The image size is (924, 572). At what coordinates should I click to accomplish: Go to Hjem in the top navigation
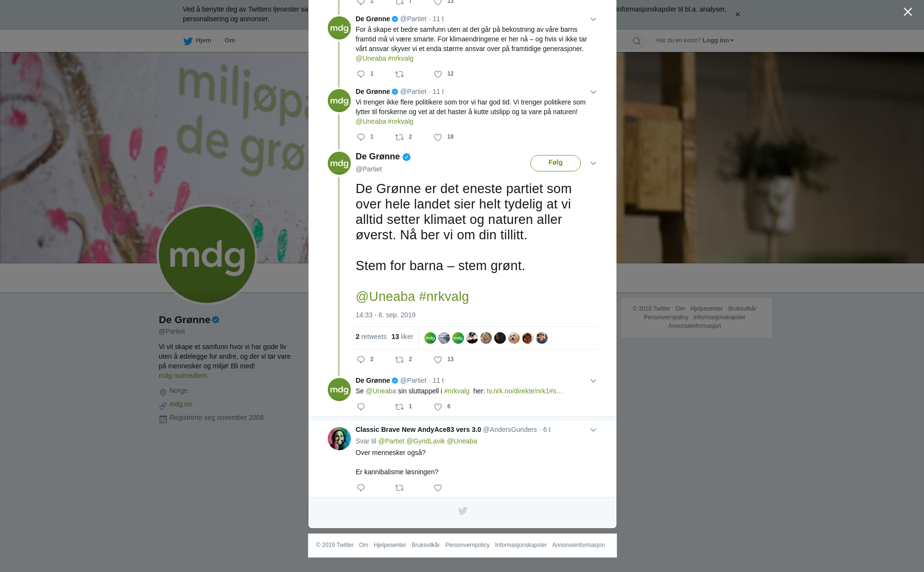coord(197,40)
